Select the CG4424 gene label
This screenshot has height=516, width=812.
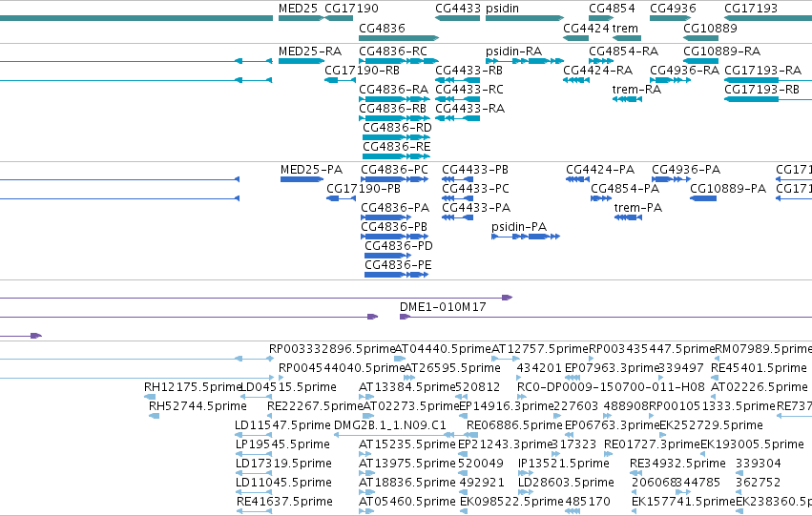pyautogui.click(x=586, y=28)
